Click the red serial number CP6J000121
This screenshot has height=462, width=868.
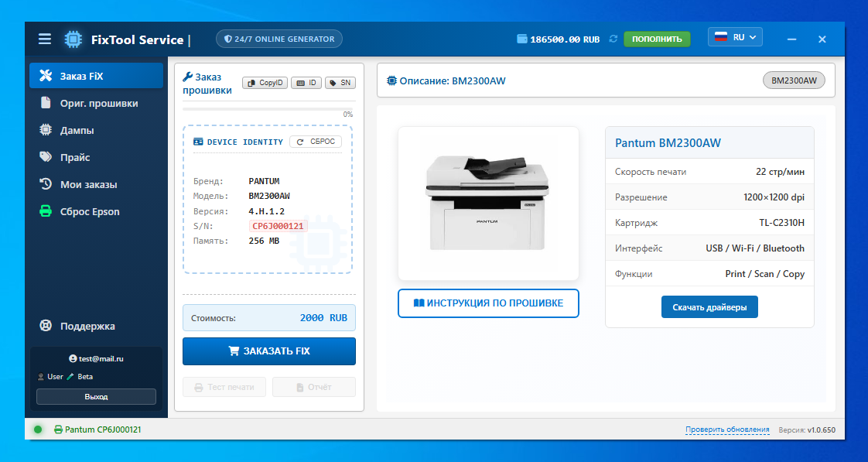pyautogui.click(x=278, y=226)
